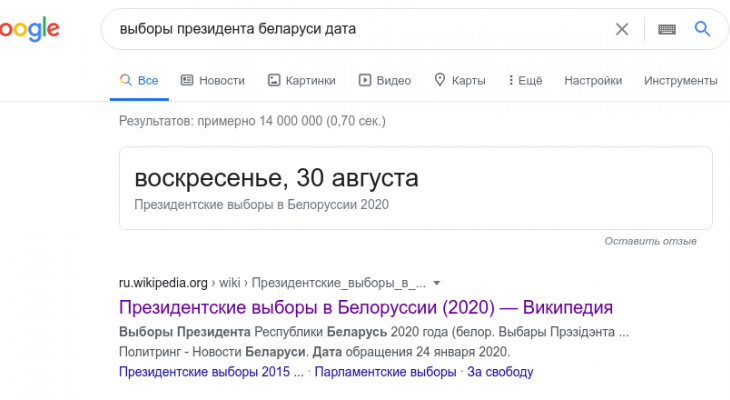This screenshot has height=400, width=730.
Task: Open Президентские выборы в Белоруссии (2020) result
Action: pos(365,307)
